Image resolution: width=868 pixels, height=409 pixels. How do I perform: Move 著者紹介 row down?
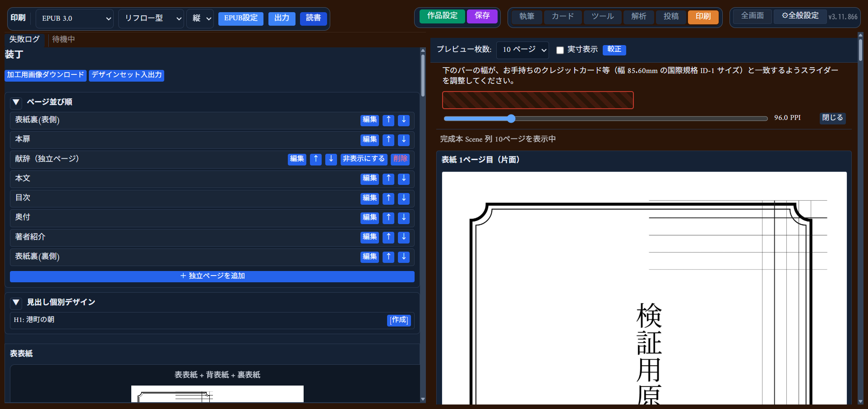[404, 237]
